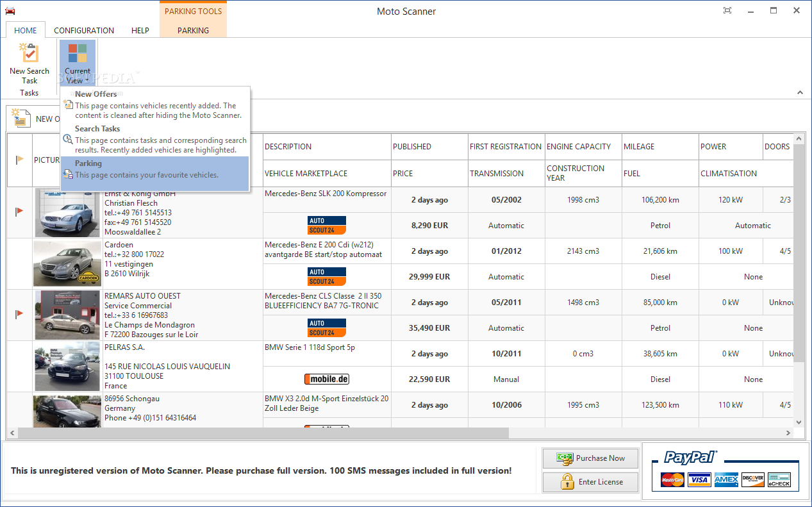Open the CONFIGURATION ribbon tab
Screen dimensions: 812x507
84,30
